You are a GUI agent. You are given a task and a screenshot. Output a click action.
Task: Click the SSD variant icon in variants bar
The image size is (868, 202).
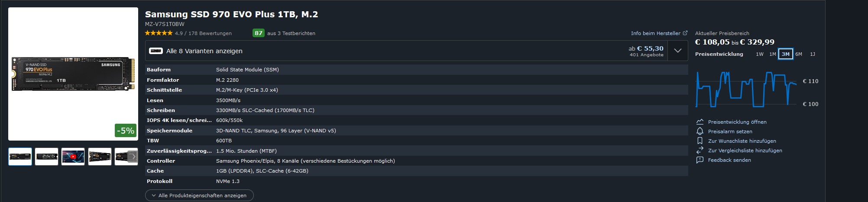pyautogui.click(x=156, y=51)
